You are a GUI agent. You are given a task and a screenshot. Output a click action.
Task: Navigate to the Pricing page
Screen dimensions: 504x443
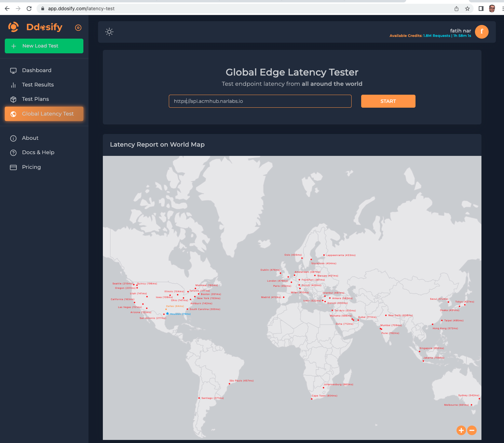[x=31, y=167]
